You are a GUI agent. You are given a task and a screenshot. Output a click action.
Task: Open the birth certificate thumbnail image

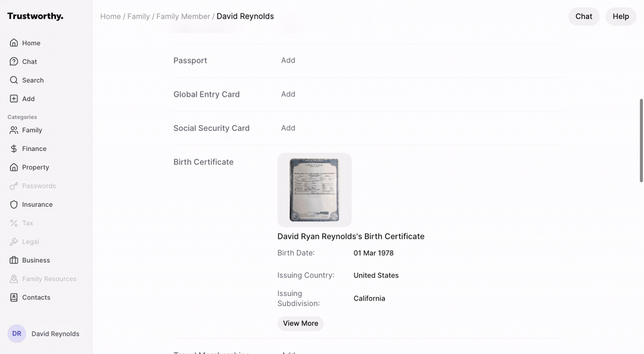(314, 190)
